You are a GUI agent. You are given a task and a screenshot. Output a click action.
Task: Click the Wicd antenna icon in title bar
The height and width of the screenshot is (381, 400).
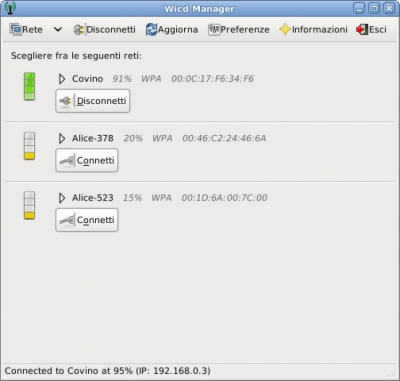point(10,8)
